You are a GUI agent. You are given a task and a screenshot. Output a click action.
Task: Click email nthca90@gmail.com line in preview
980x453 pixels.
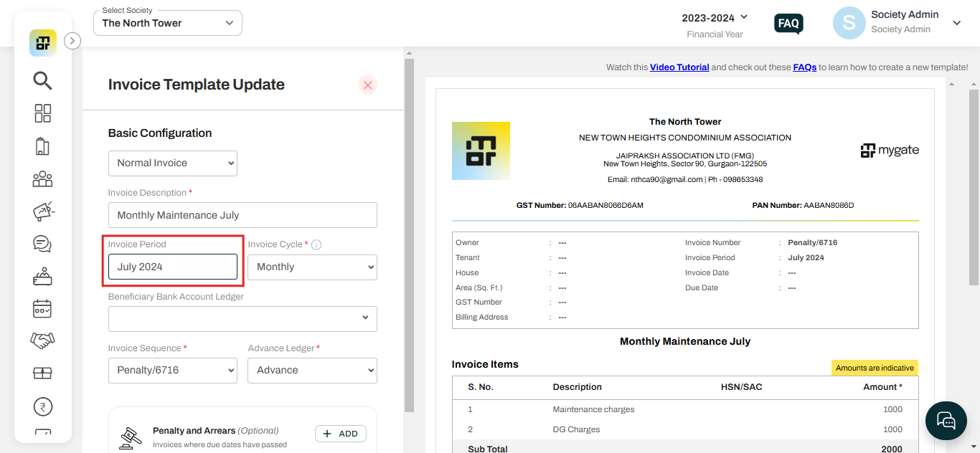tap(685, 179)
